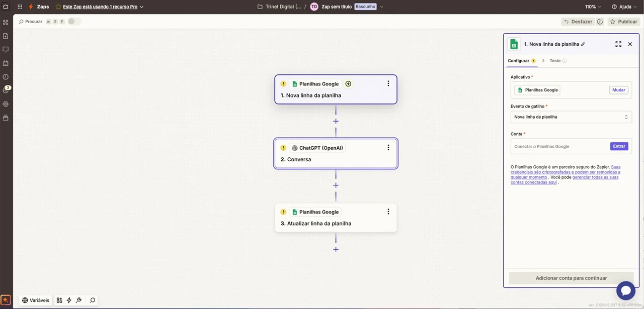The width and height of the screenshot is (644, 309).
Task: Click the lightning bolt icon in bottom toolbar
Action: coord(69,300)
